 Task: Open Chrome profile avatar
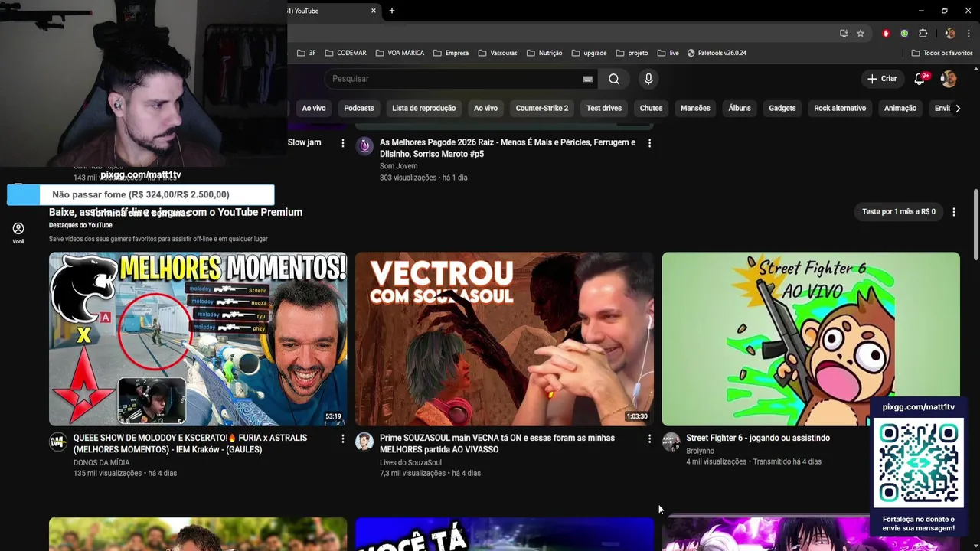[950, 34]
